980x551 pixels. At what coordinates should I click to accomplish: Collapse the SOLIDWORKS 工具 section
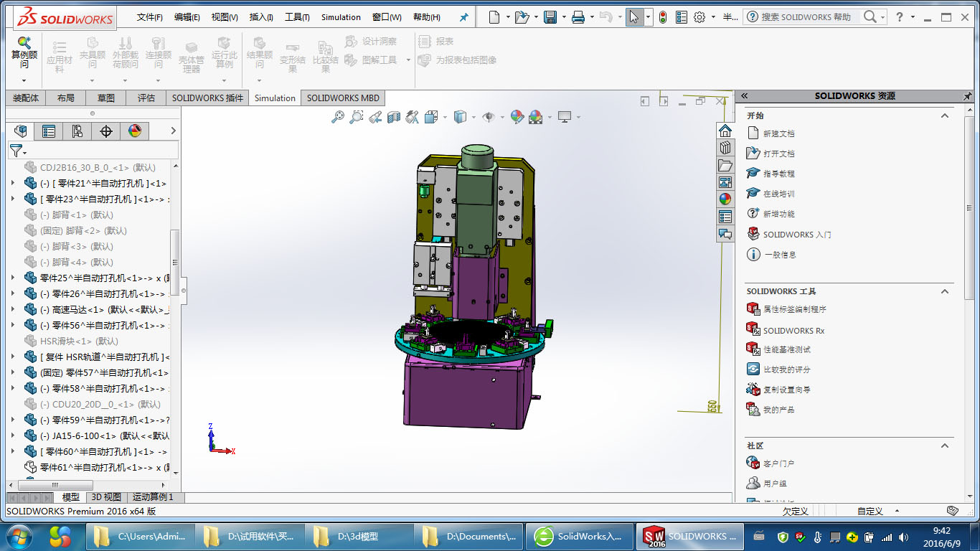(x=945, y=291)
